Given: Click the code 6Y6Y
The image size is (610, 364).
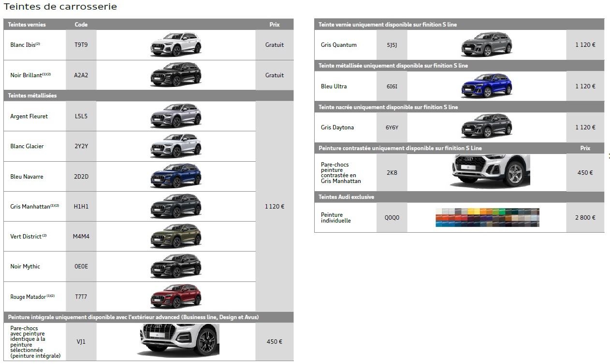Looking at the screenshot, I should click(x=392, y=127).
